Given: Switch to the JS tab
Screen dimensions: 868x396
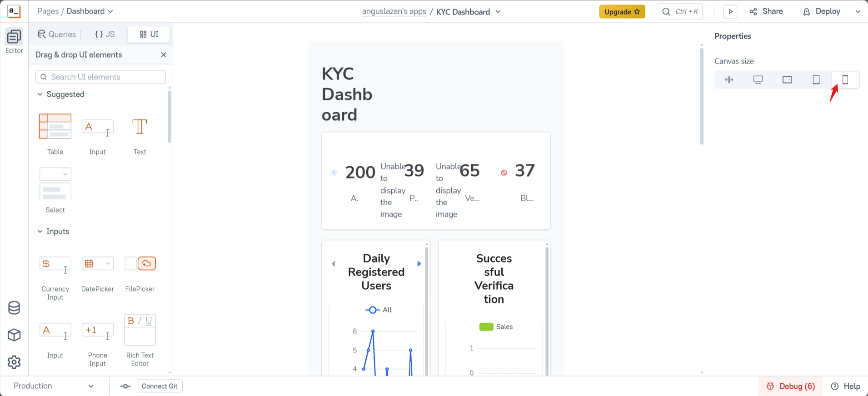Looking at the screenshot, I should [104, 34].
